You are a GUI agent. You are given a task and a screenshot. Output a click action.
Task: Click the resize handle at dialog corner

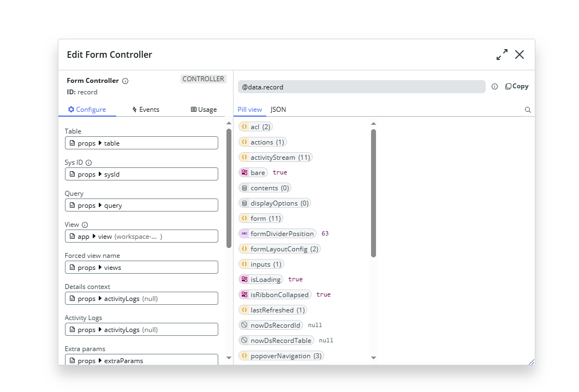click(x=532, y=362)
